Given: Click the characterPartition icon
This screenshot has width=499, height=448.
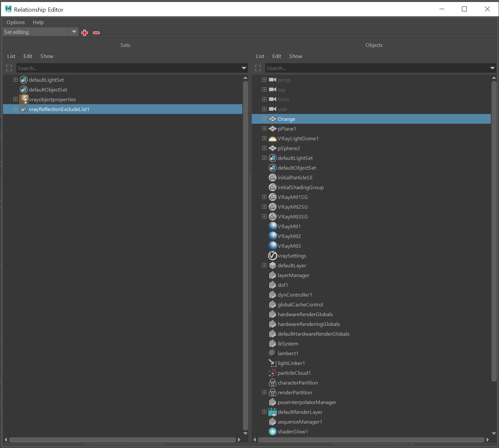Looking at the screenshot, I should pos(273,383).
